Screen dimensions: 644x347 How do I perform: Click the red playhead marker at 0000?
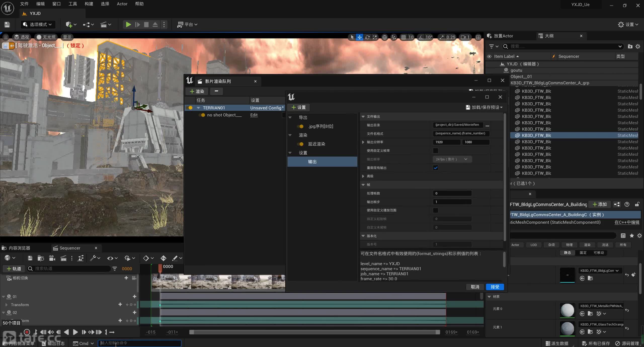click(160, 268)
